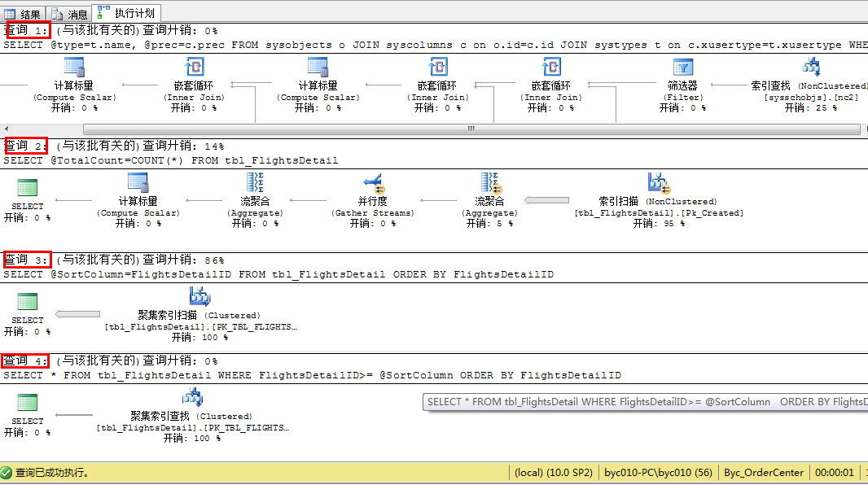Click the SELECT node icon in query 2
Image resolution: width=868 pixels, height=485 pixels.
[x=29, y=187]
